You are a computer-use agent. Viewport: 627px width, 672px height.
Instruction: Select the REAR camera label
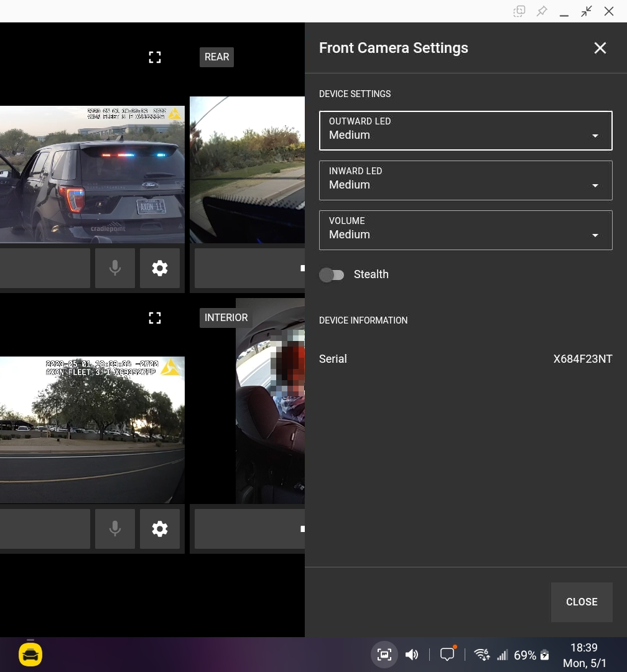[x=216, y=57]
